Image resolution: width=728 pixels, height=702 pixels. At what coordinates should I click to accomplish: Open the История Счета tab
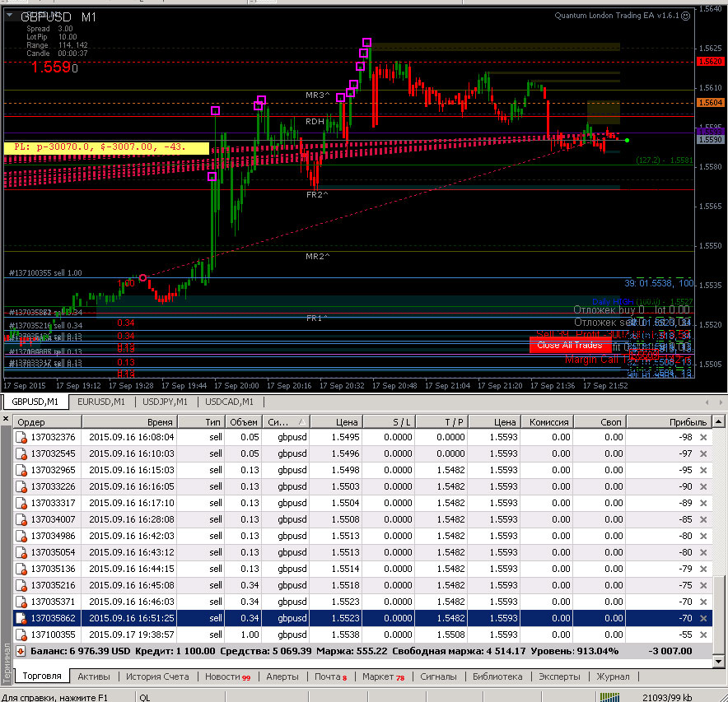[x=157, y=677]
